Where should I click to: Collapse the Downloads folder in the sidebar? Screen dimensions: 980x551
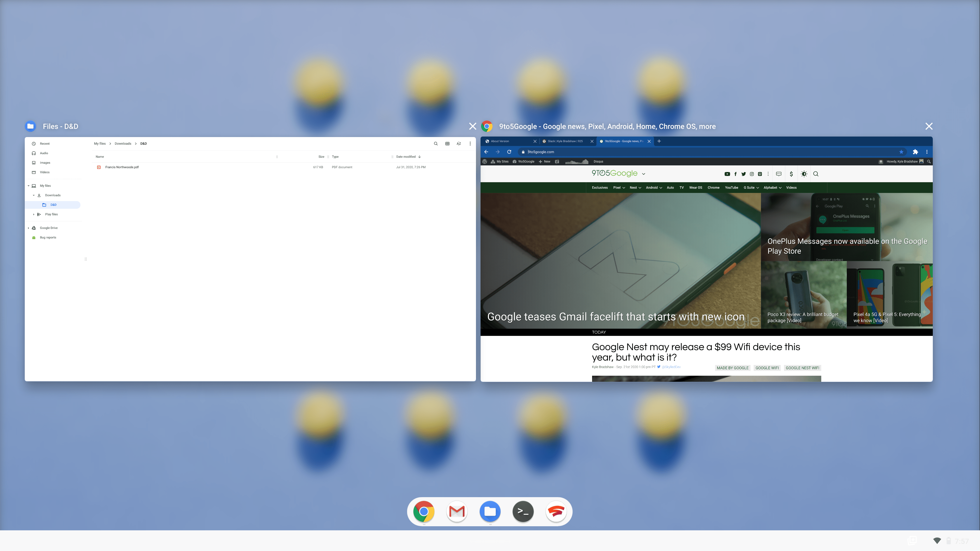point(33,195)
